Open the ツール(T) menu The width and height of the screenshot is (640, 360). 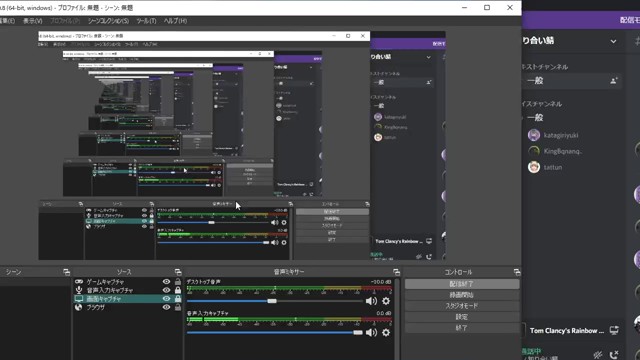tap(146, 21)
